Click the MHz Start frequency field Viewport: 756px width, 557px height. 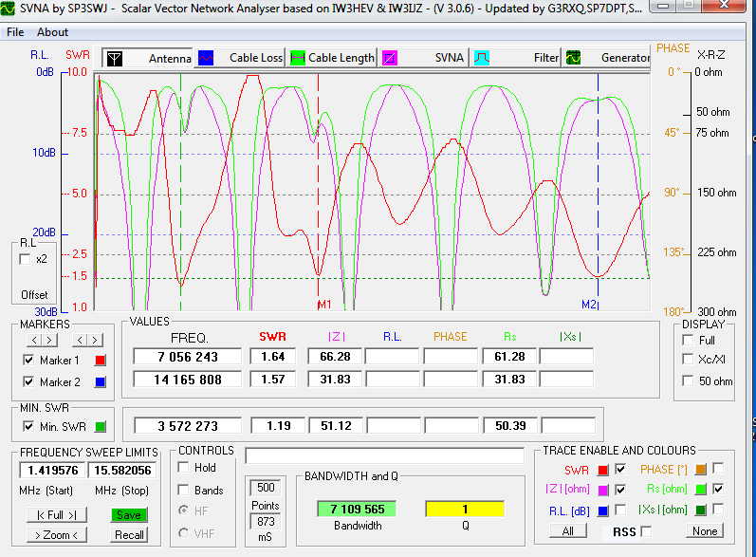(52, 471)
